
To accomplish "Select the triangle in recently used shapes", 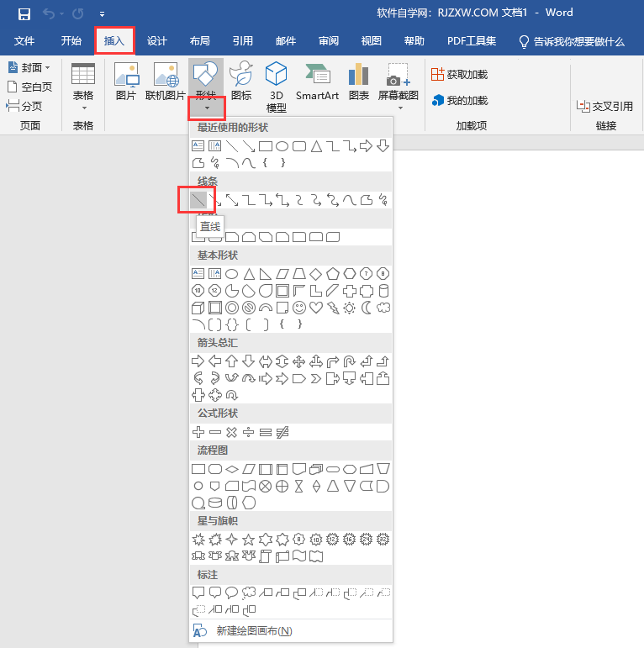I will (x=316, y=146).
